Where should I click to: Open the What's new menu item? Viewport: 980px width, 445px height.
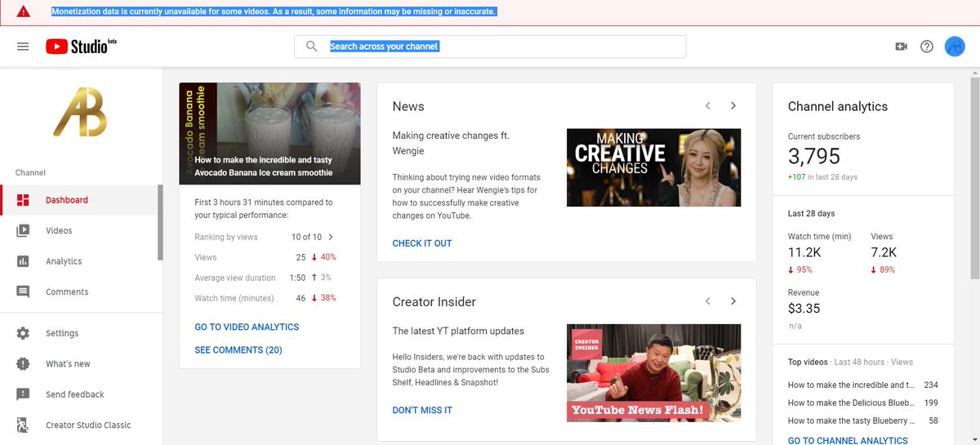(x=79, y=363)
